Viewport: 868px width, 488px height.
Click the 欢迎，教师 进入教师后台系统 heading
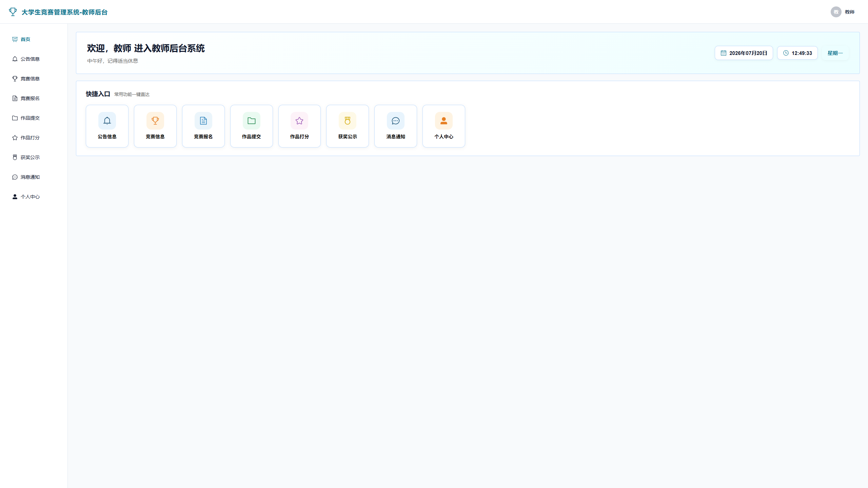[x=146, y=48]
